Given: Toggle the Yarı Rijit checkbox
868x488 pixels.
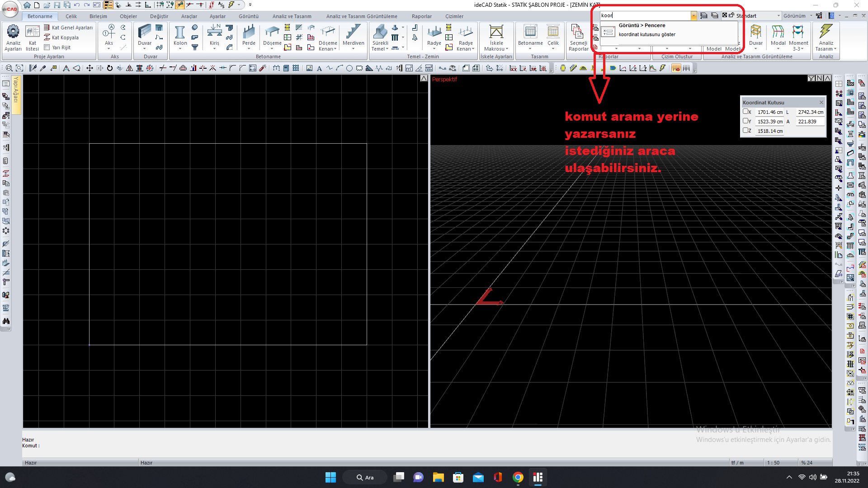Looking at the screenshot, I should (47, 47).
